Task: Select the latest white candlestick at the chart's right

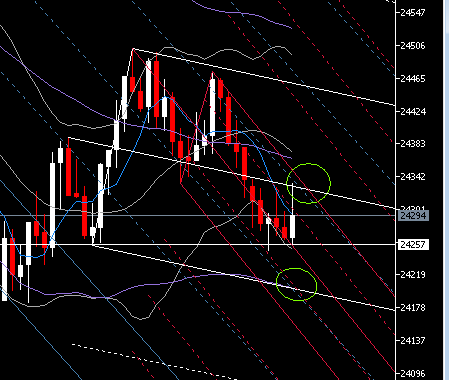Action: (293, 227)
